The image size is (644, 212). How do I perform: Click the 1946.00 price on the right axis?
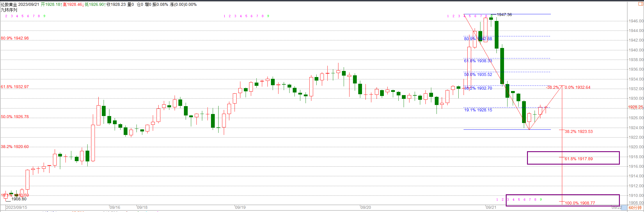[636, 21]
